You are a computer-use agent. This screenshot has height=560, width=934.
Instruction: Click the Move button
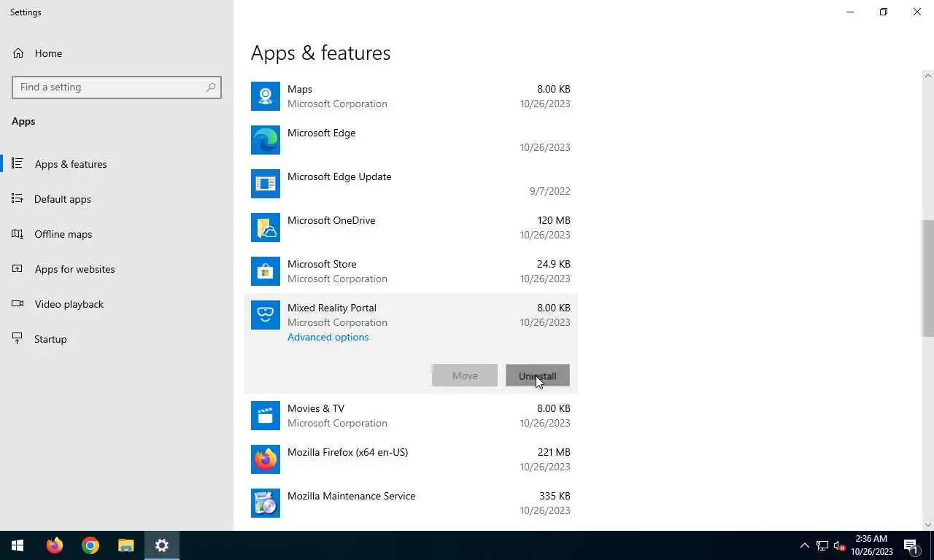click(x=465, y=376)
